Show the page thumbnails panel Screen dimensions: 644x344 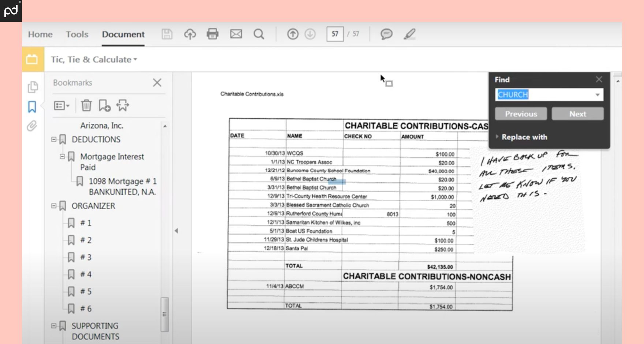pos(33,87)
